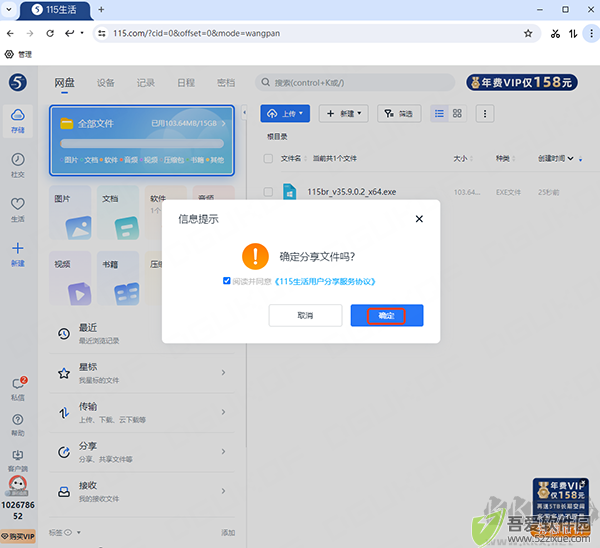Open the 115生活用户分享服务协议 link
600x548 pixels.
[325, 282]
